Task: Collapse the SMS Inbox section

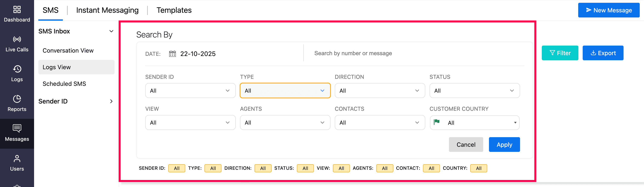Action: click(x=111, y=31)
